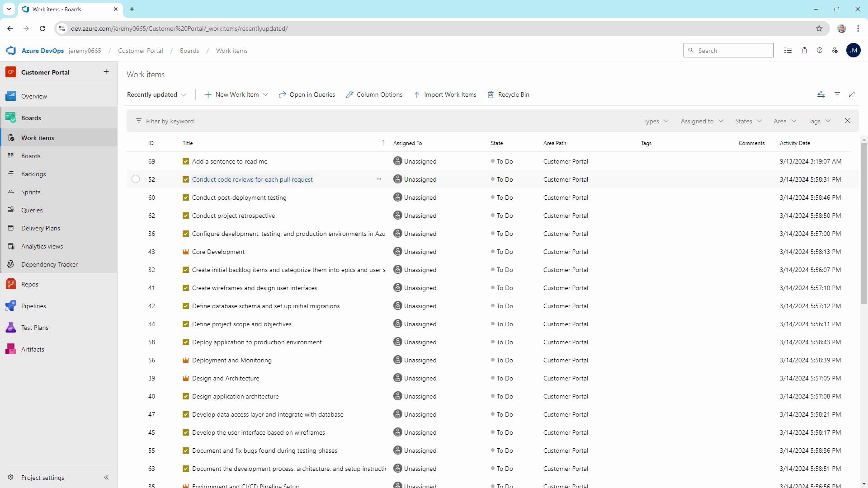Open the Types filter dropdown
868x488 pixels.
coord(656,121)
